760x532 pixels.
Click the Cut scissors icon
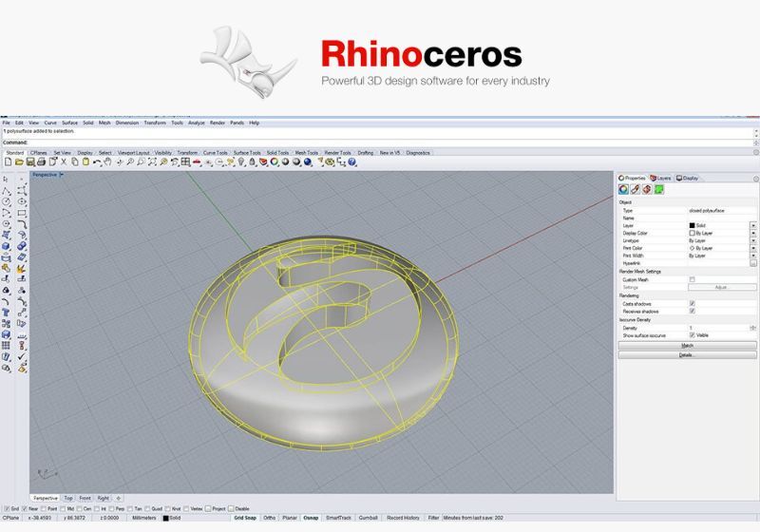(x=64, y=161)
